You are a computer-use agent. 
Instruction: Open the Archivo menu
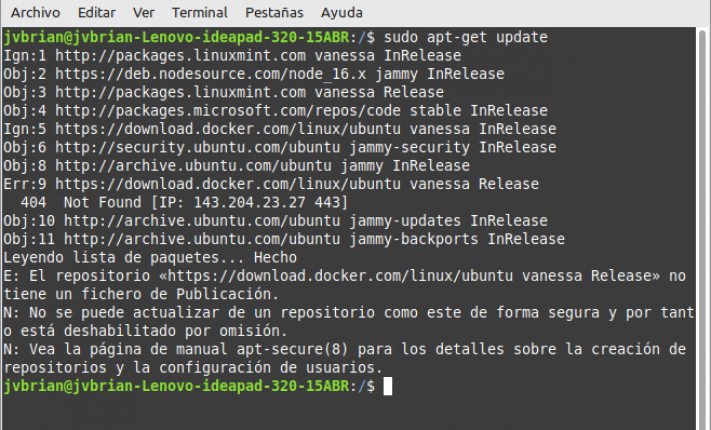tap(36, 13)
